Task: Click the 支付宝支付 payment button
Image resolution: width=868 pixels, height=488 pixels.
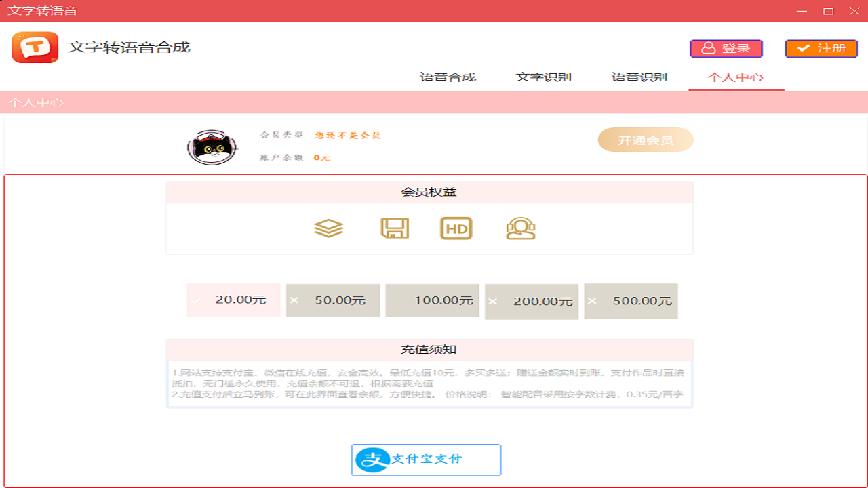Action: pos(426,460)
